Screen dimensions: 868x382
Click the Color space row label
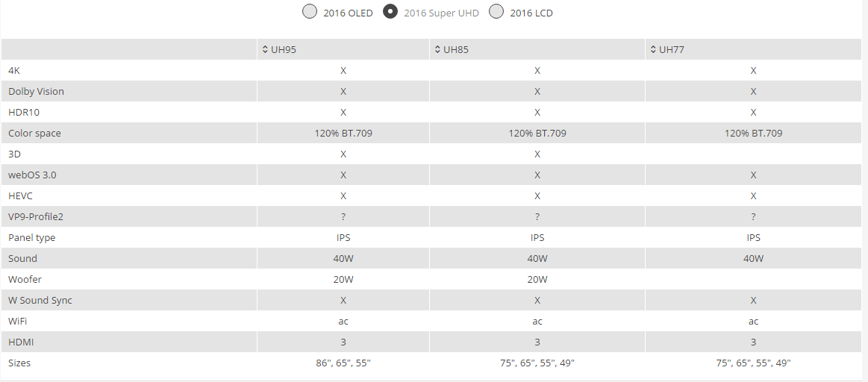coord(34,134)
